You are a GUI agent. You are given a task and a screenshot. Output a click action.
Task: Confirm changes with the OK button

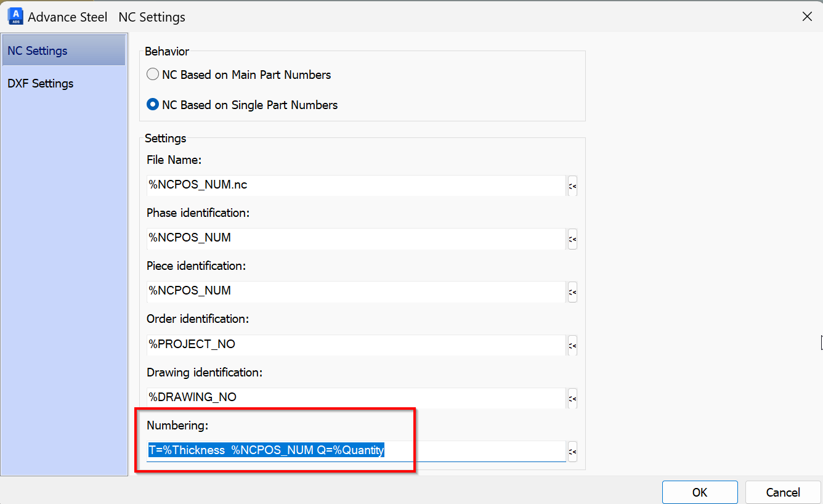(700, 492)
